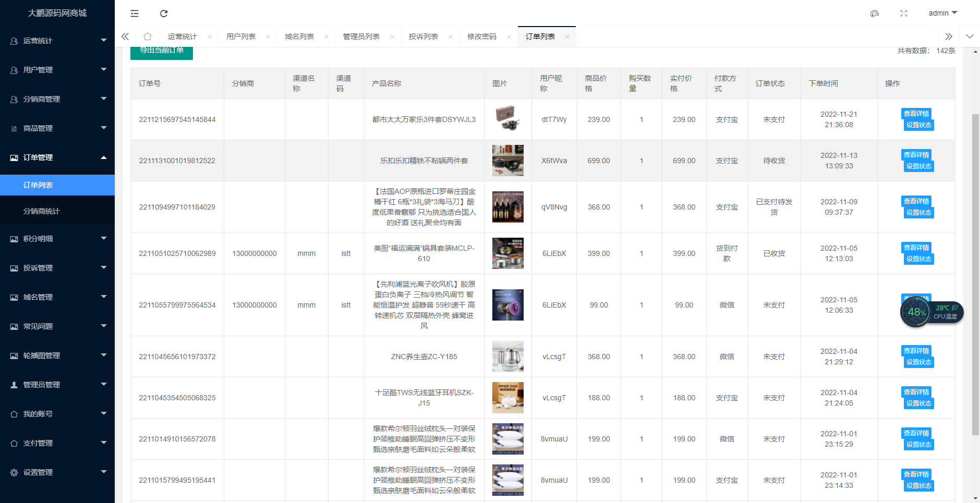Image resolution: width=980 pixels, height=503 pixels.
Task: Click the 积分明细 sidebar icon
Action: pyautogui.click(x=13, y=238)
